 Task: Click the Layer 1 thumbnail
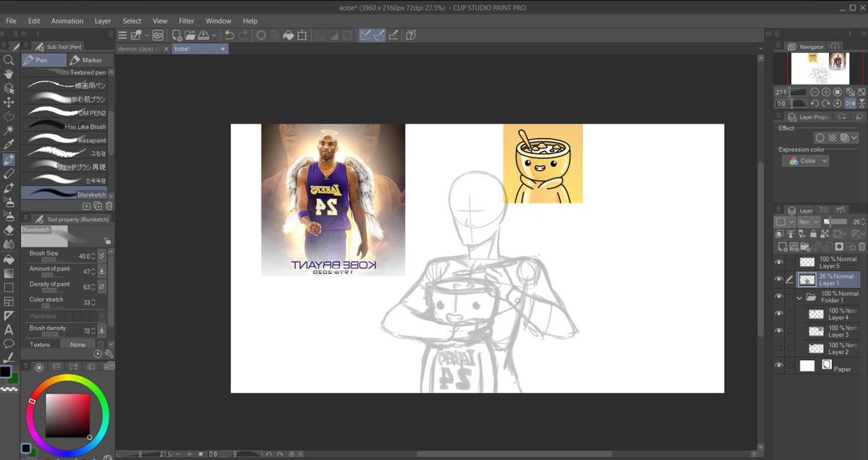pos(807,279)
